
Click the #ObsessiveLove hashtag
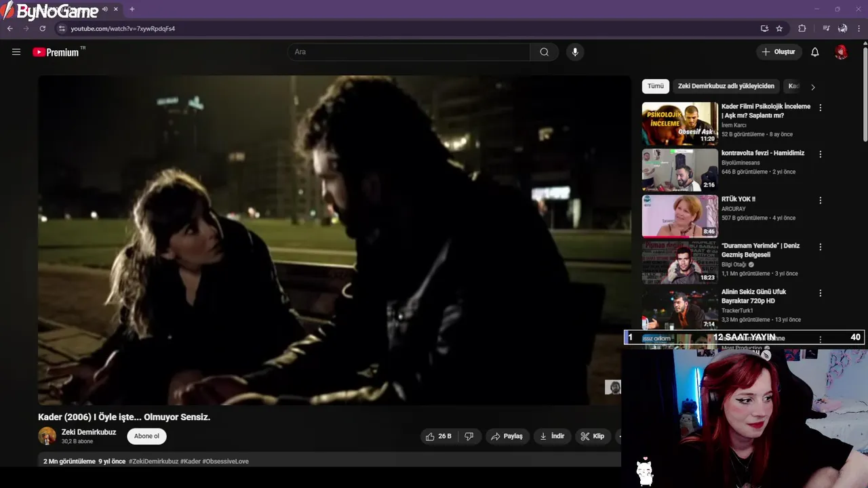click(x=226, y=462)
